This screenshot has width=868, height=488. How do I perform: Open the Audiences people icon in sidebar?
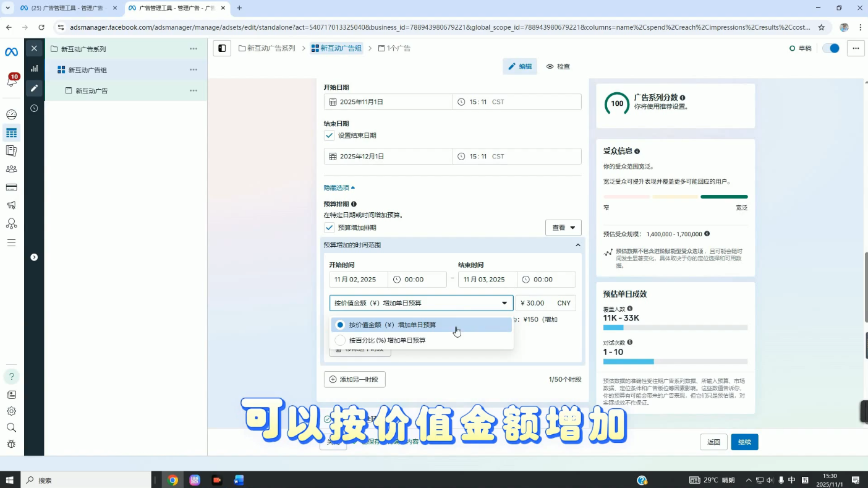point(12,168)
